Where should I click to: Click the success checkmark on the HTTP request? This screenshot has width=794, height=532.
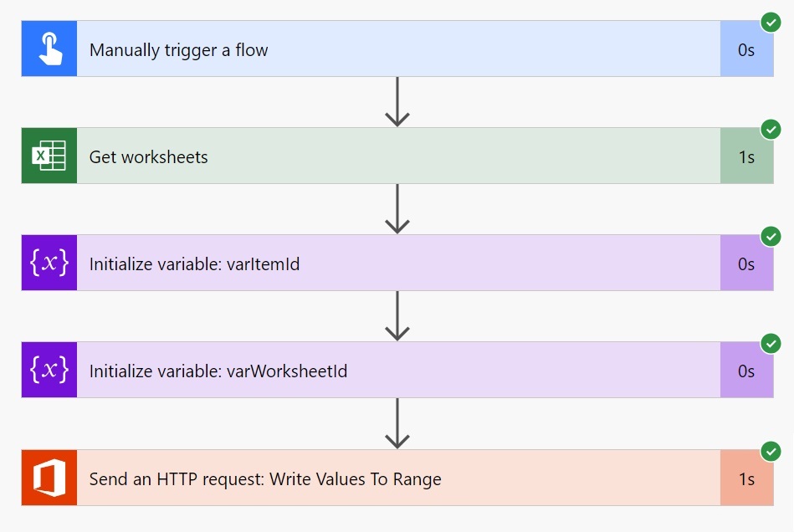coord(770,452)
